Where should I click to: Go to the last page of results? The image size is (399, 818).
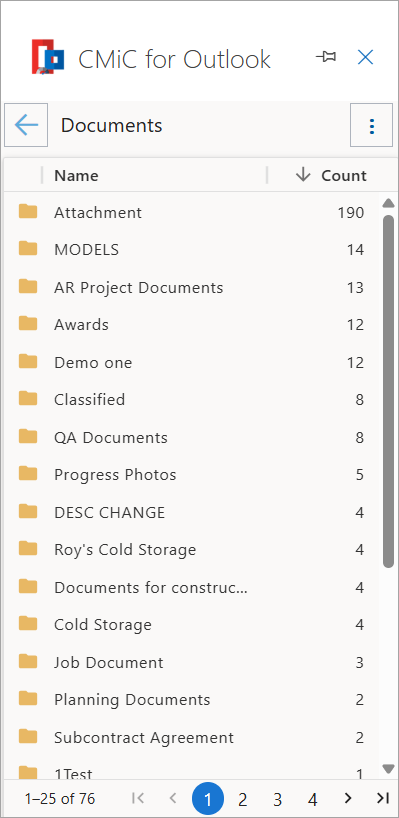383,798
